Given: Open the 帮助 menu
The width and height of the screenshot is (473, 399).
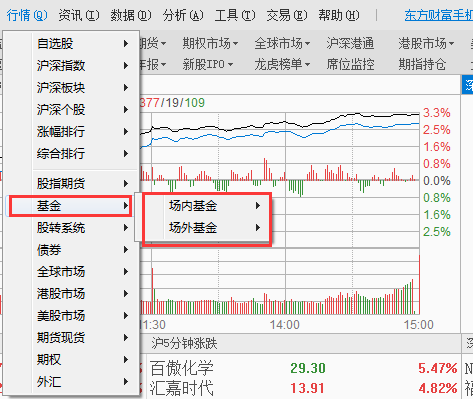Looking at the screenshot, I should 339,15.
